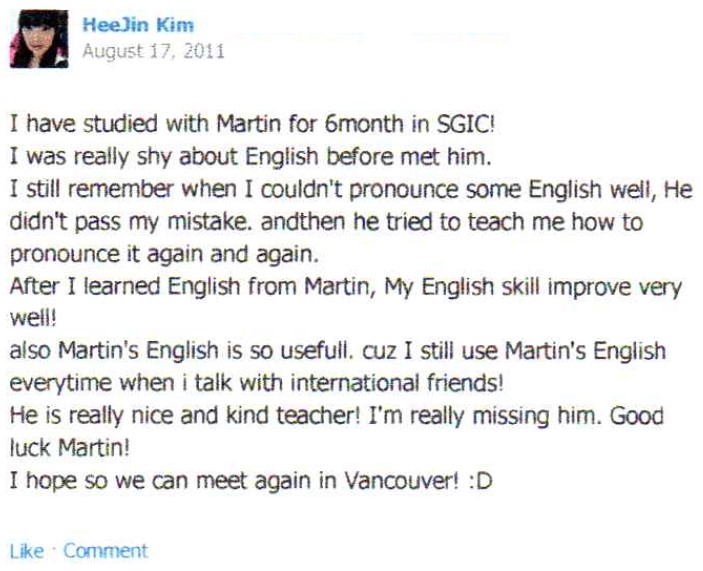Click HeeJin Kim's profile picture
The height and width of the screenshot is (571, 703).
point(39,38)
